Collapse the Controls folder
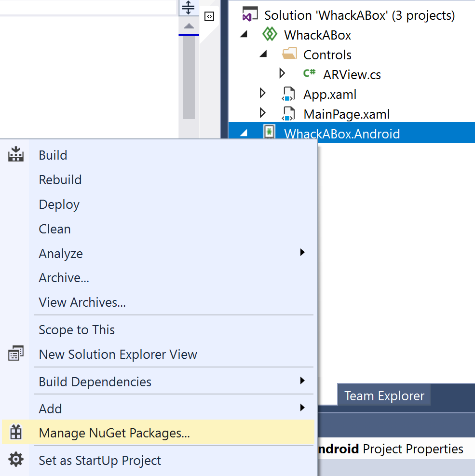Image resolution: width=475 pixels, height=476 pixels. 263,54
